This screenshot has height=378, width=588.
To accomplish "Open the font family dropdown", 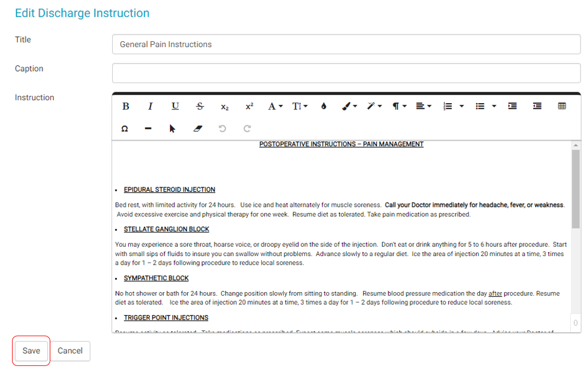I will click(275, 106).
